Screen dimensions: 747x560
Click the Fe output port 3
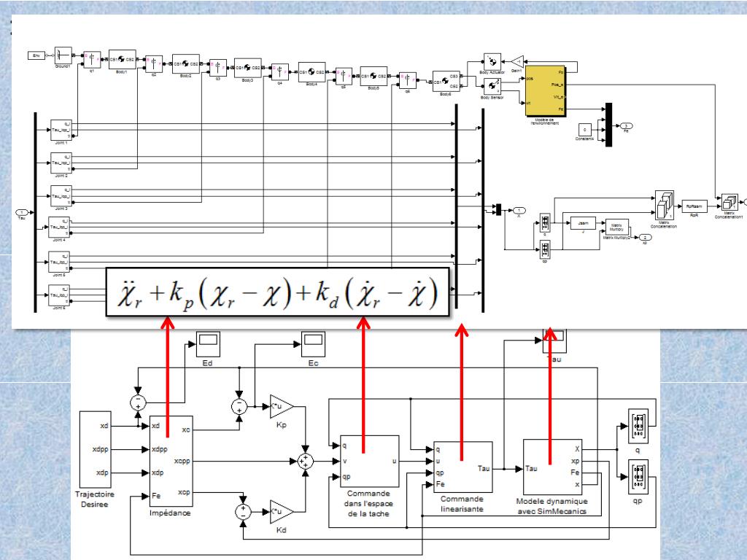(x=626, y=126)
